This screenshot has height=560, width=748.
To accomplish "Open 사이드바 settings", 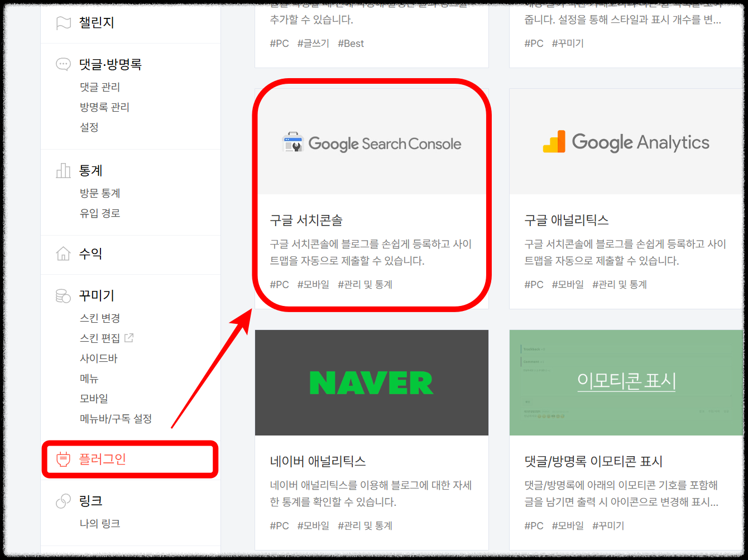I will click(x=99, y=358).
